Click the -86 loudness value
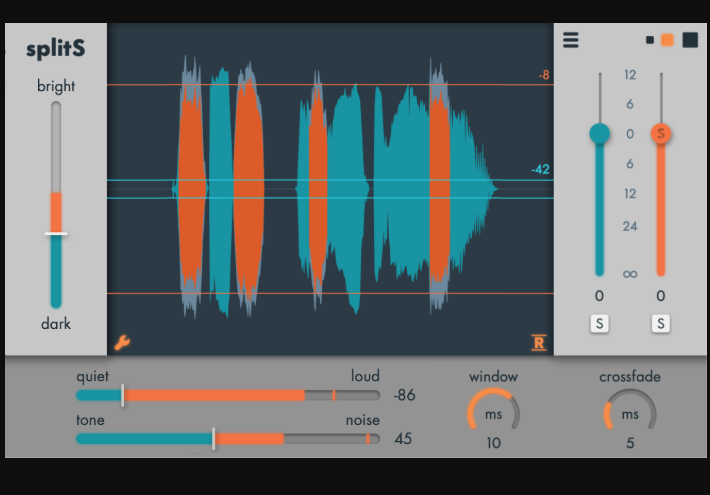The image size is (710, 495). [x=404, y=395]
